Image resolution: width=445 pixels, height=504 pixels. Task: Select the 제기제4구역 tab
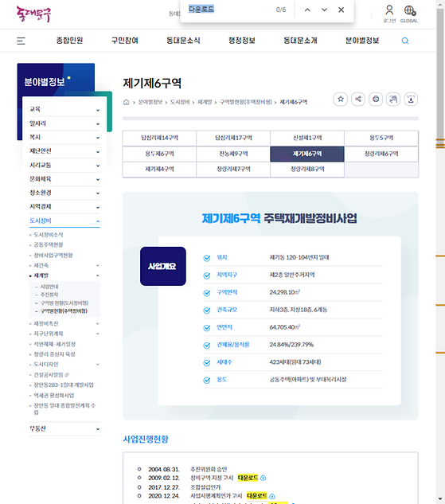[x=159, y=169]
